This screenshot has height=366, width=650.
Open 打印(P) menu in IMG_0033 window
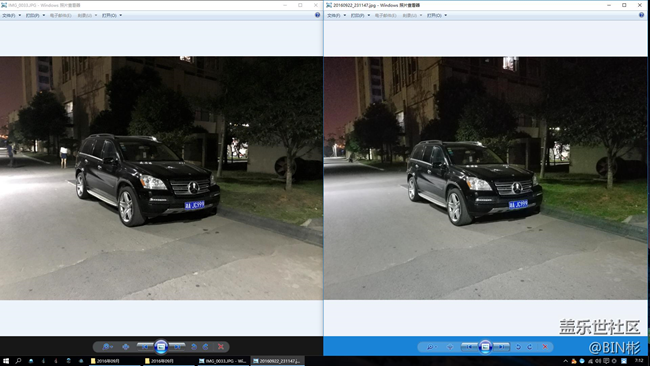(x=35, y=15)
